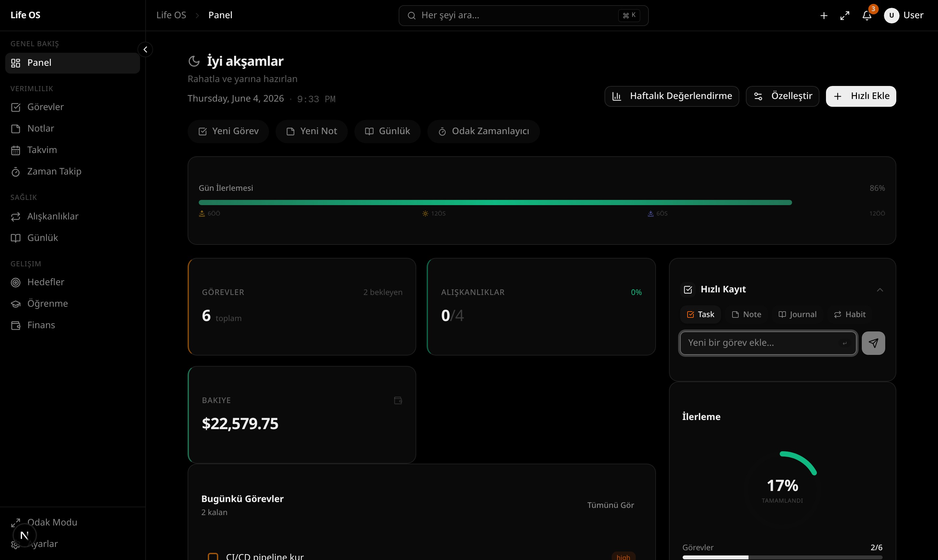
Task: Open Günlük in the sidebar
Action: (73, 238)
